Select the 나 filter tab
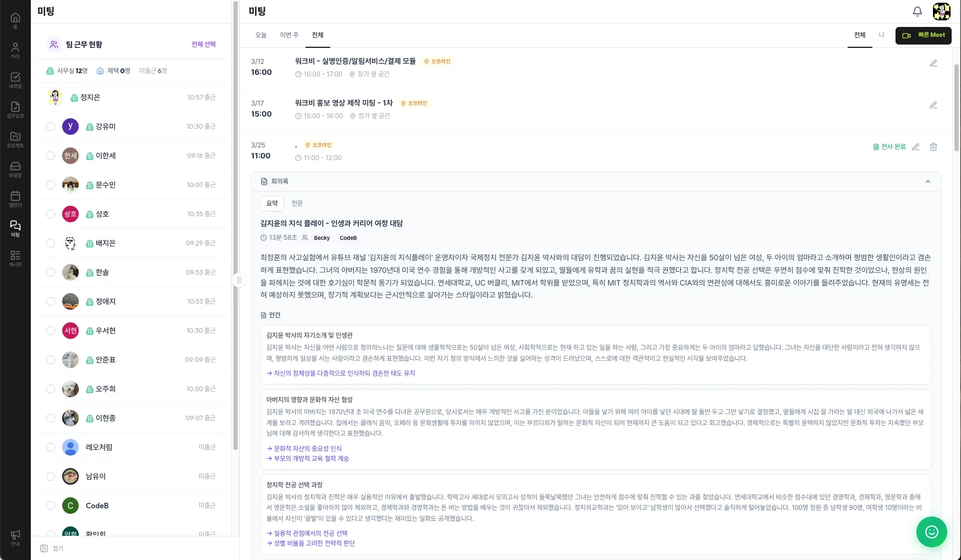 [881, 35]
